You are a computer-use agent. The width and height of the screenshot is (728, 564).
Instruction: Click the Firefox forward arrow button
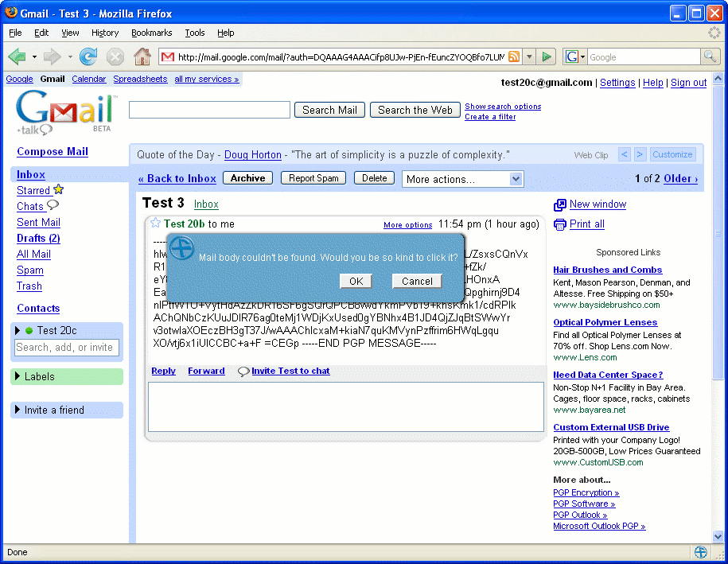52,57
